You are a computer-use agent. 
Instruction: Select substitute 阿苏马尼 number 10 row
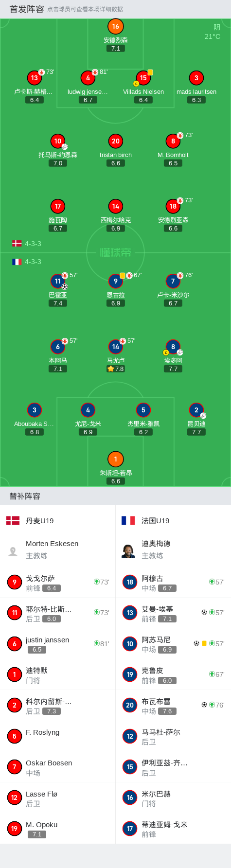(173, 644)
